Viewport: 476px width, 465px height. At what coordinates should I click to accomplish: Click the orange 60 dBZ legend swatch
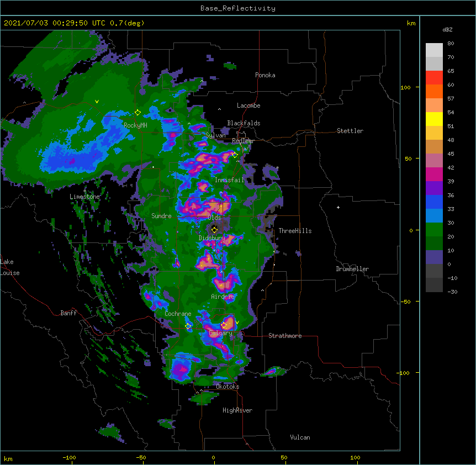point(434,91)
